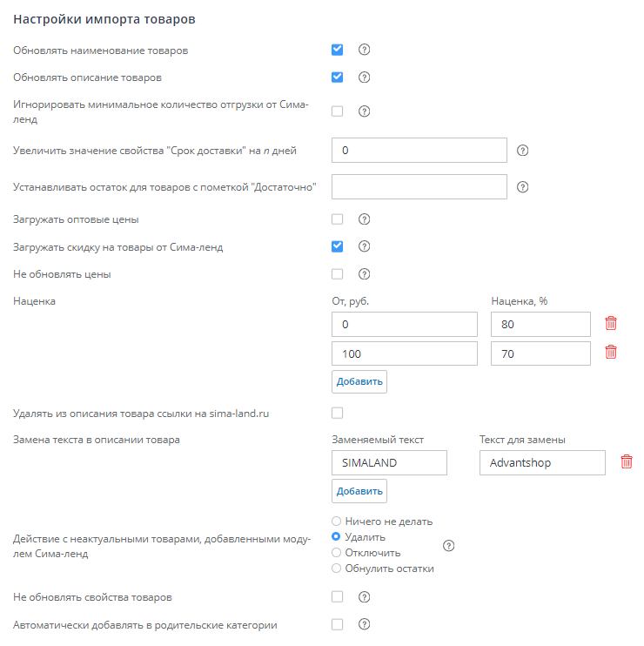This screenshot has width=644, height=646.
Task: Show help for "Не обновлять свойства товаров"
Action: point(365,597)
